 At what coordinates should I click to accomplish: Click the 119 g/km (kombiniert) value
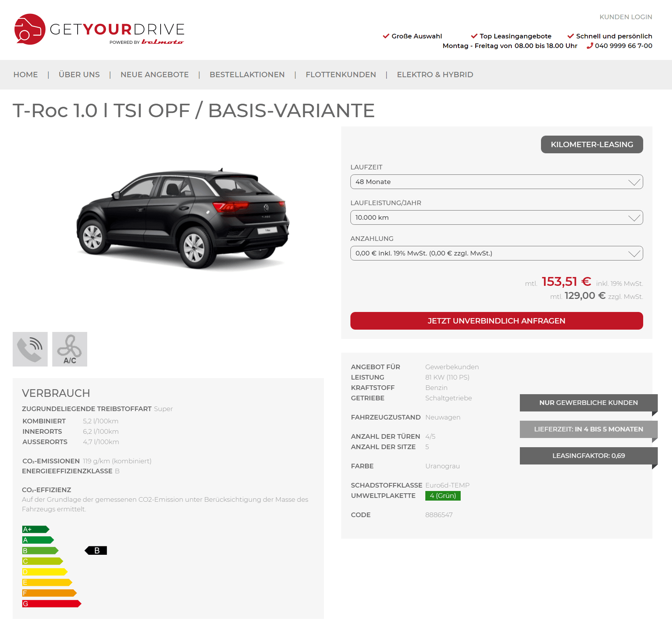[117, 461]
